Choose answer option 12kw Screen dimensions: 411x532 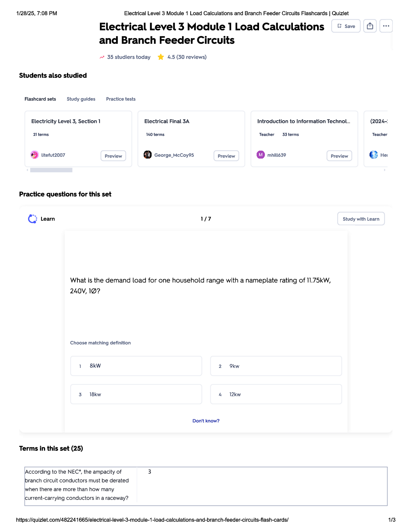click(x=276, y=394)
